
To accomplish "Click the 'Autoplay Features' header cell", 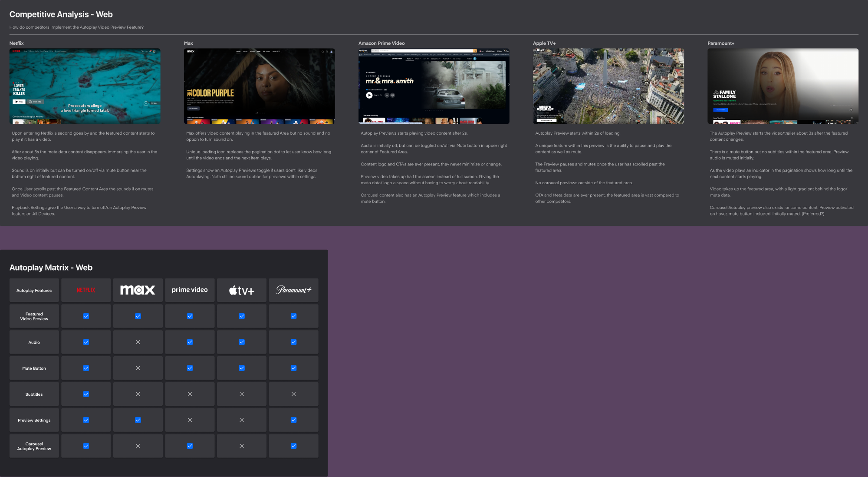I will coord(34,290).
